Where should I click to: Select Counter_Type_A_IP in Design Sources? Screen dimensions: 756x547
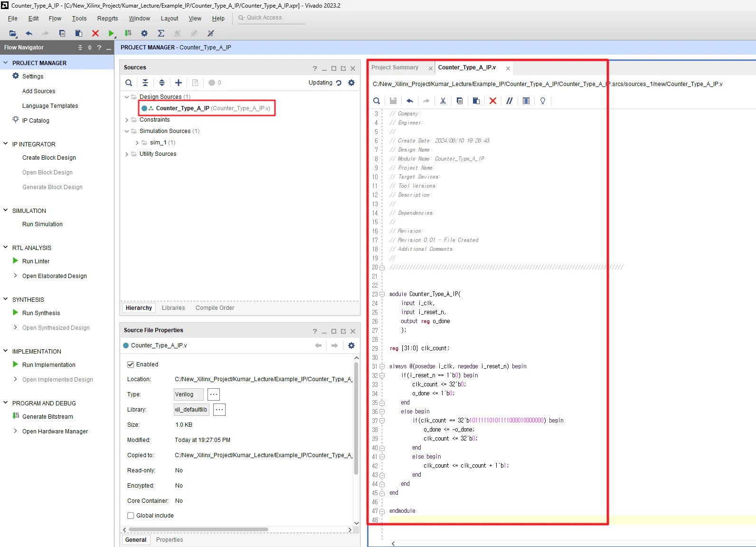pos(207,108)
